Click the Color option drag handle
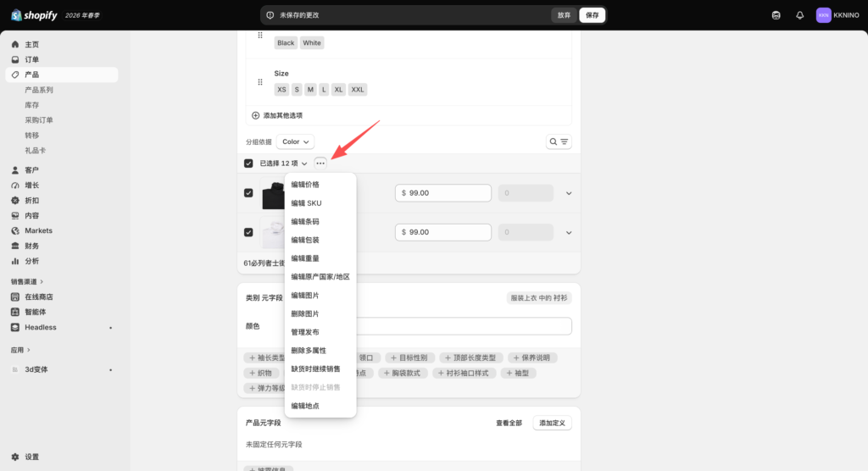Image resolution: width=868 pixels, height=471 pixels. [260, 36]
